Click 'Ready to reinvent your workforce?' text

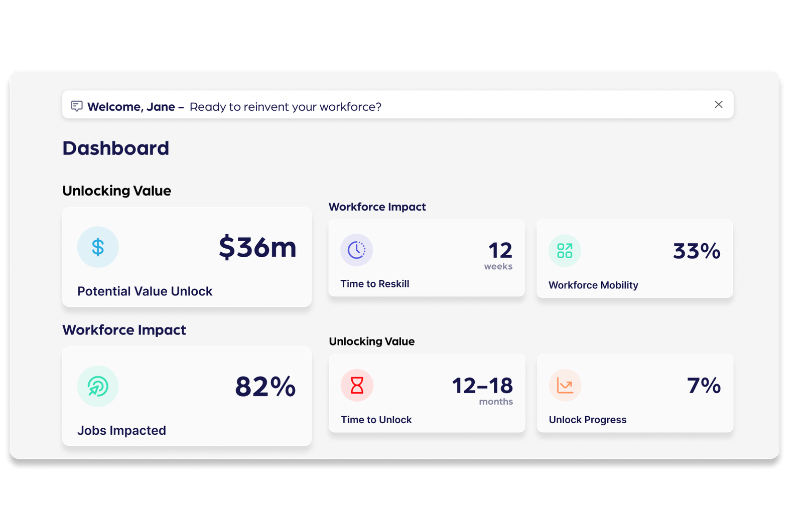[286, 107]
